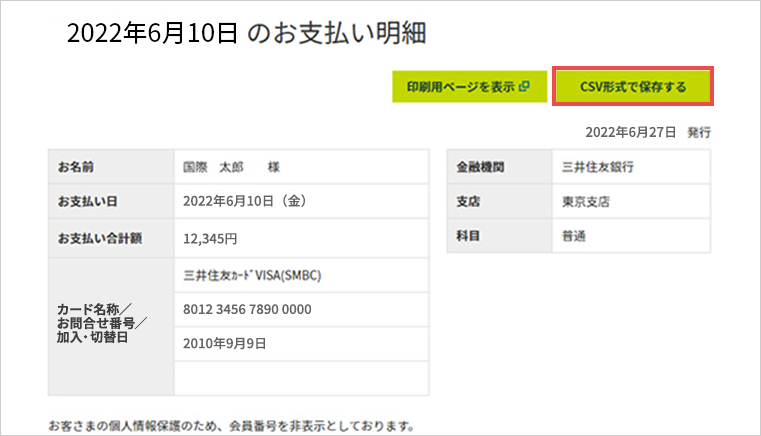Screen dimensions: 761x436
Task: Select the お支払い合計額 header cell
Action: pyautogui.click(x=110, y=238)
